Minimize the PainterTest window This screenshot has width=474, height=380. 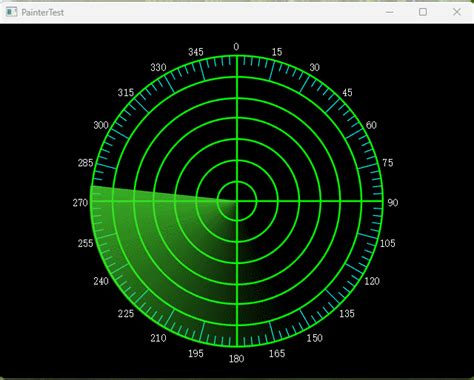coord(389,12)
